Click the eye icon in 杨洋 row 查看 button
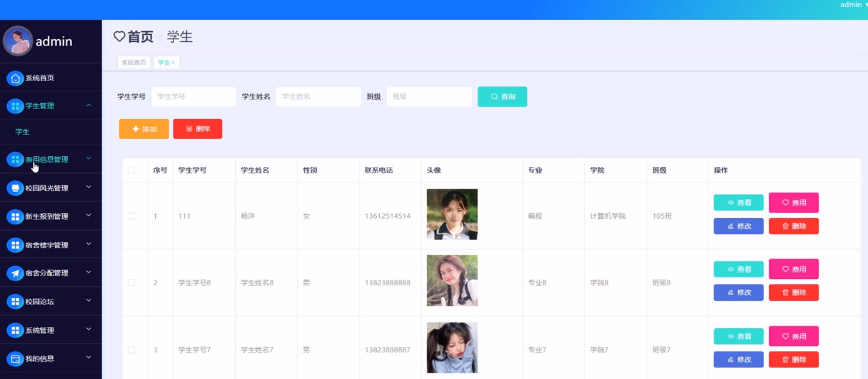This screenshot has width=868, height=379. pos(731,203)
